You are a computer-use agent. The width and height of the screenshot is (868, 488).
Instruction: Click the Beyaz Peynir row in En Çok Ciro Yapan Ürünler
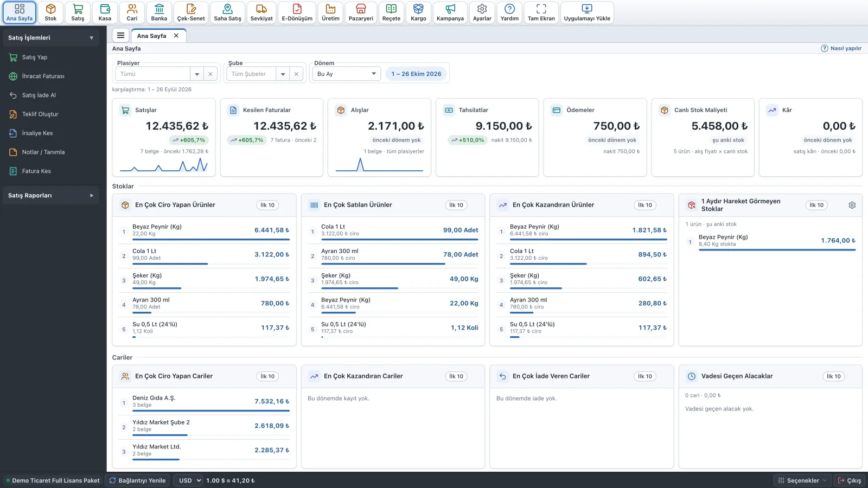[205, 230]
